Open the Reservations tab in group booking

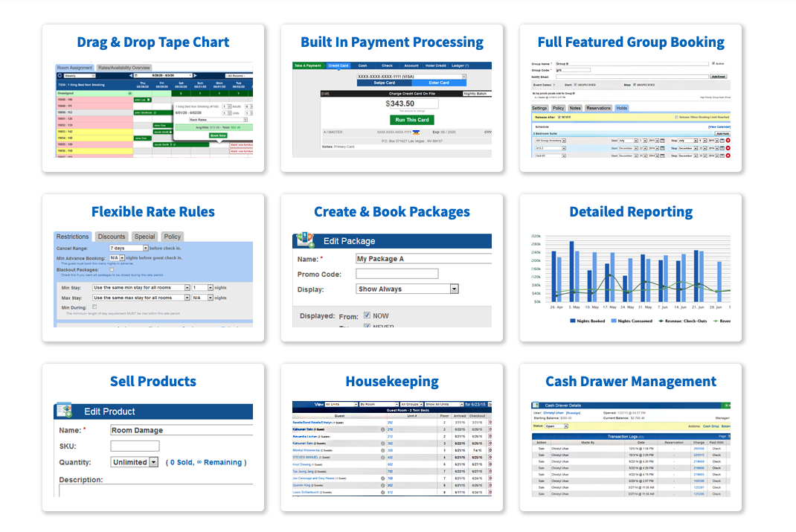[599, 108]
